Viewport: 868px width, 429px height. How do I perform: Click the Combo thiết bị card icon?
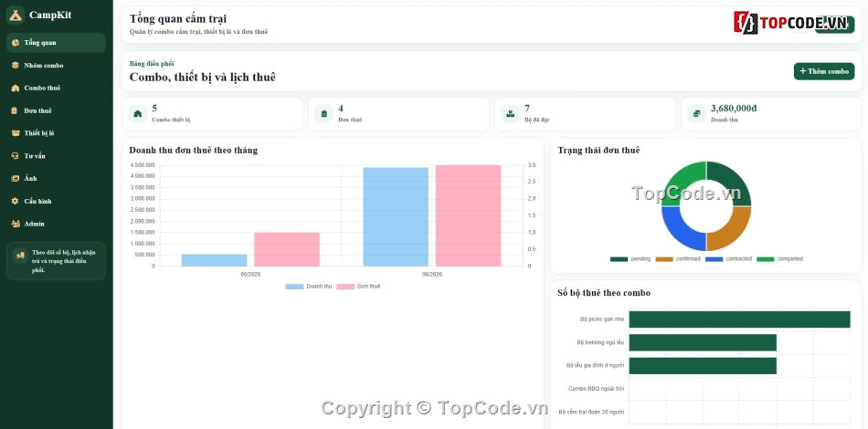click(x=138, y=114)
